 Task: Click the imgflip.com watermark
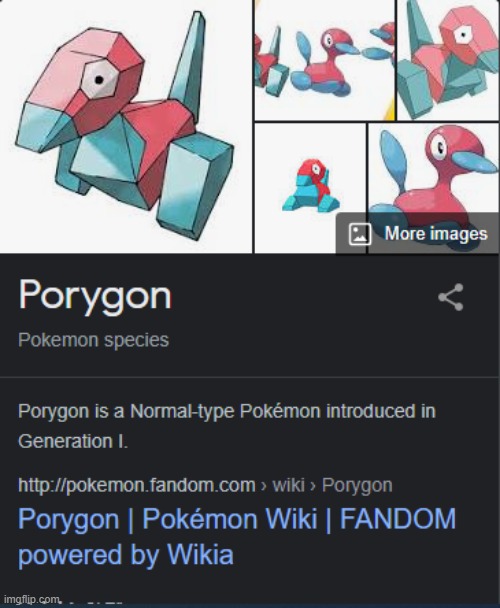point(32,599)
